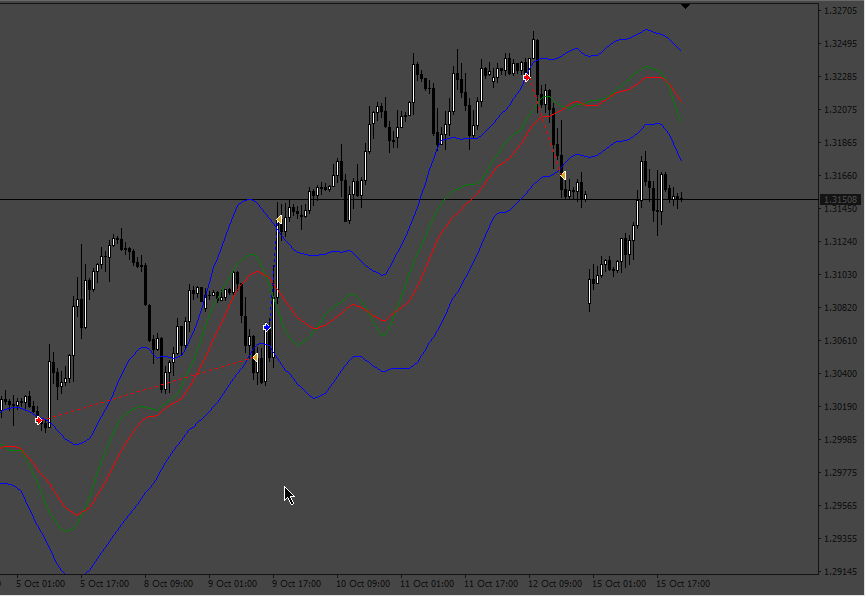Click the blue buy arrow marker on 9 Oct
Viewport: 866px width, 596px height.
267,328
